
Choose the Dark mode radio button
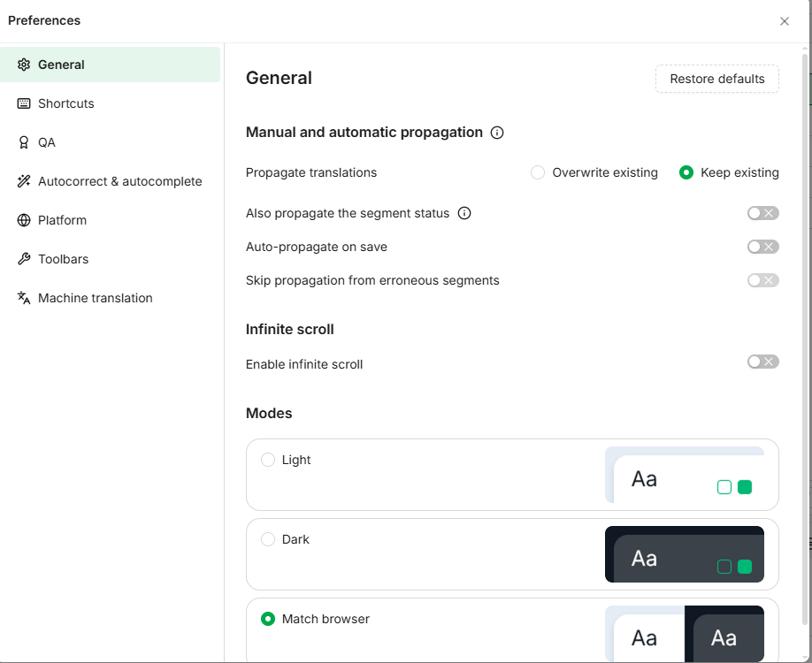click(268, 539)
